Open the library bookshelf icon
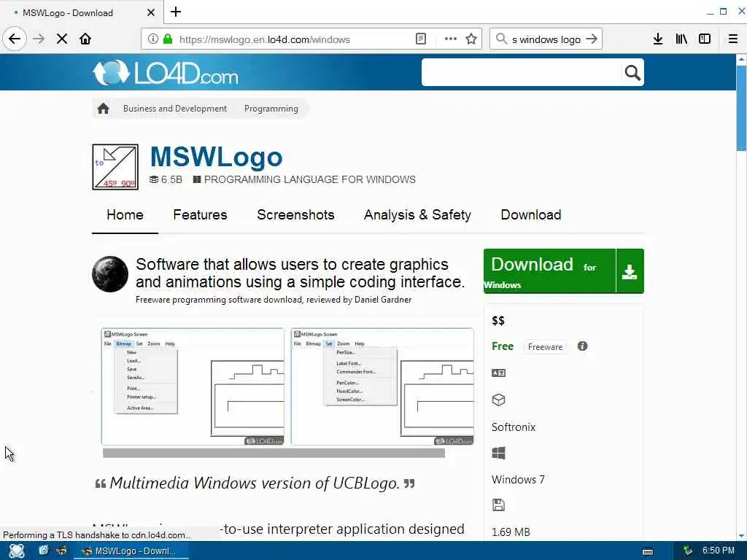Viewport: 747px width, 560px height. [681, 39]
